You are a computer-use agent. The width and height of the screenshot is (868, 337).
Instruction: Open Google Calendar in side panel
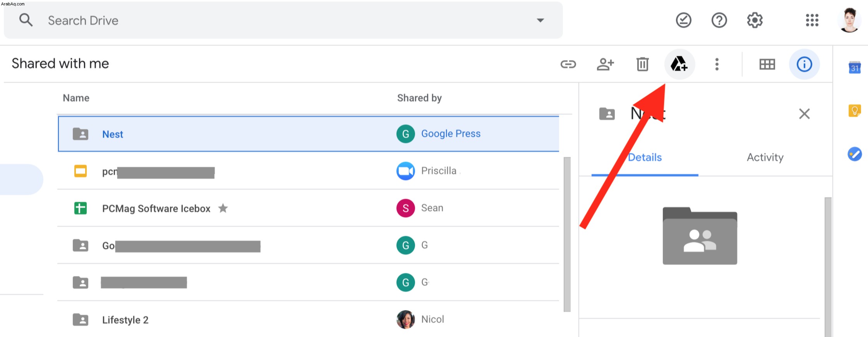[855, 67]
